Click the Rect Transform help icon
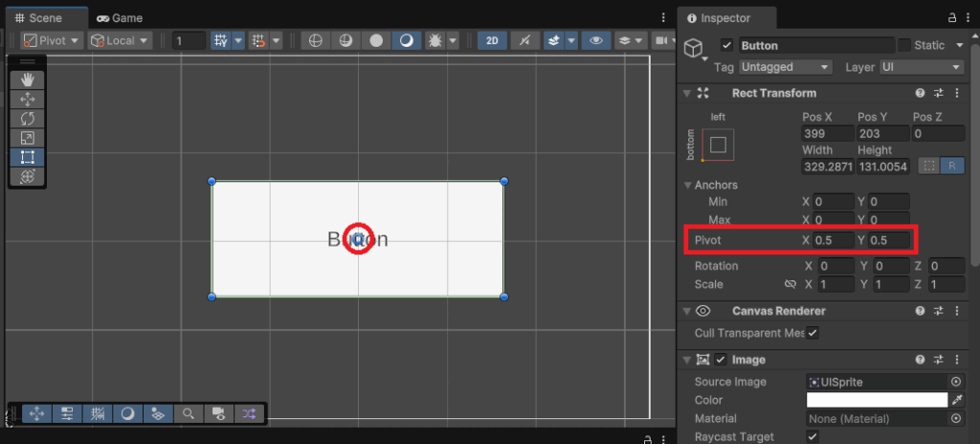Viewport: 980px width, 444px height. [x=920, y=93]
